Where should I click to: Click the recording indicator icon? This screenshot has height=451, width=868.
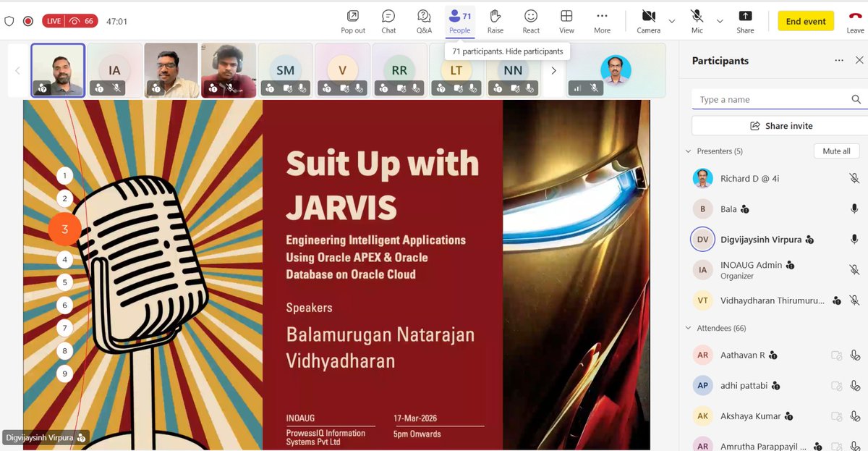(x=28, y=21)
